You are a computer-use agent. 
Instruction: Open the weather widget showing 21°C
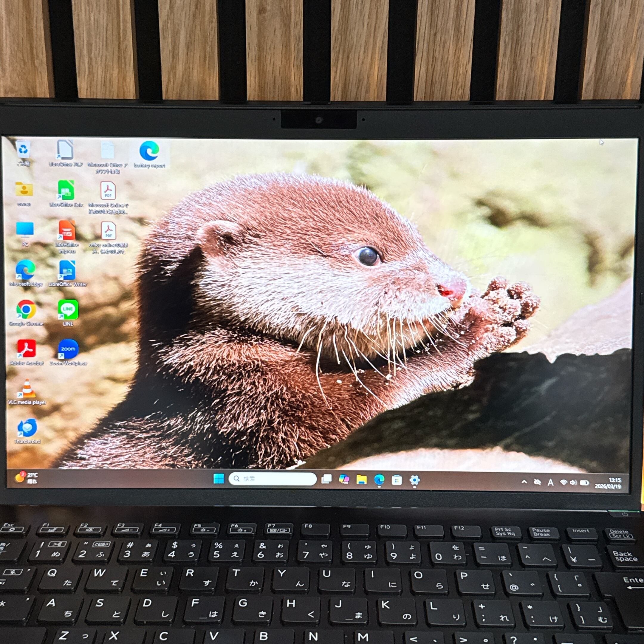[x=26, y=478]
